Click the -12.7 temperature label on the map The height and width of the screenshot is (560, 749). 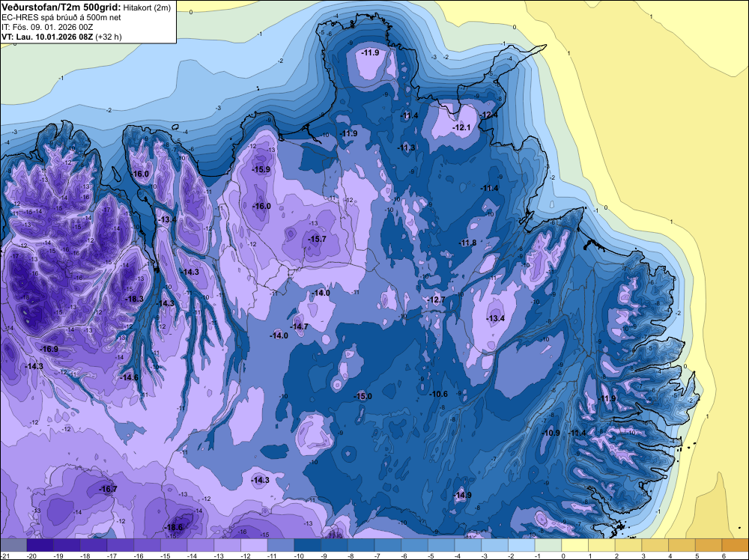436,299
